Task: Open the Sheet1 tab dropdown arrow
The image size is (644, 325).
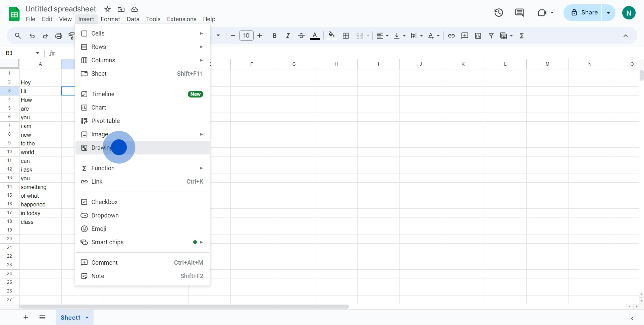Action: 87,318
